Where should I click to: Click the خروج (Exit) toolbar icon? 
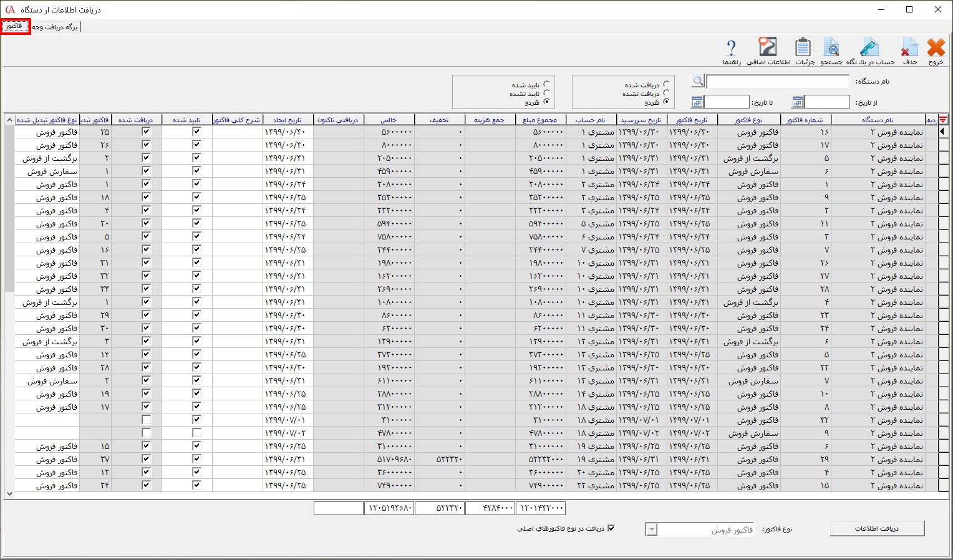click(936, 49)
